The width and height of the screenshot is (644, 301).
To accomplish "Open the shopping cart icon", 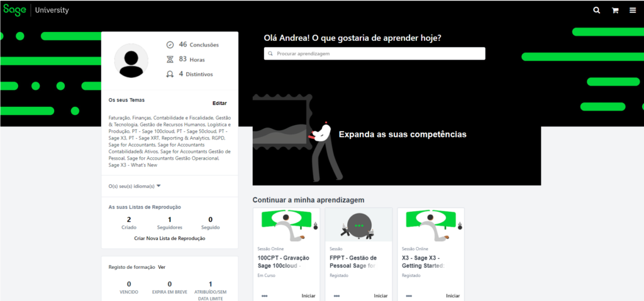I will pyautogui.click(x=615, y=10).
